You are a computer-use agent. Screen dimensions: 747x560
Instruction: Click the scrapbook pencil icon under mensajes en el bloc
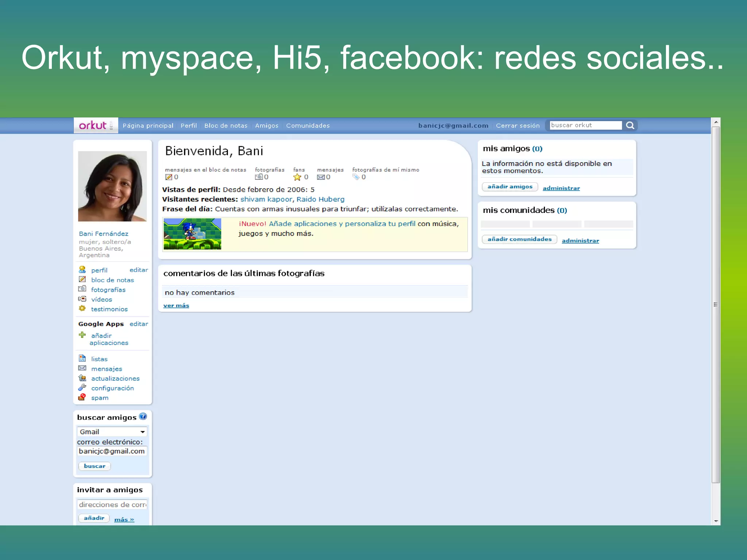(x=169, y=177)
